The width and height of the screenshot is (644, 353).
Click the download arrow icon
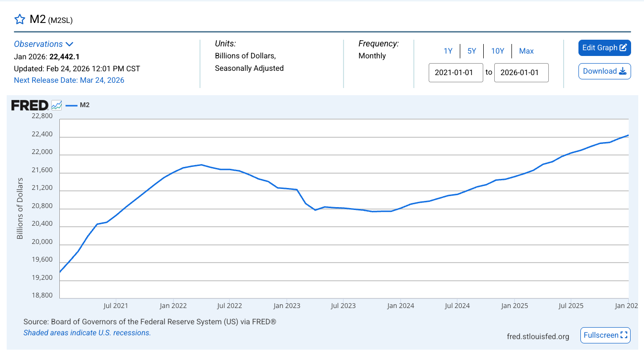622,71
